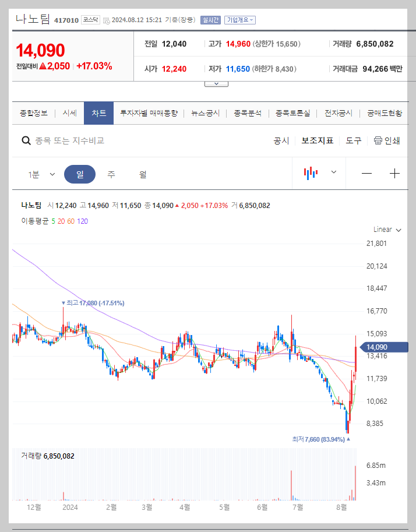Collapse the price summary panel chevron
416x532 pixels.
pos(216,83)
